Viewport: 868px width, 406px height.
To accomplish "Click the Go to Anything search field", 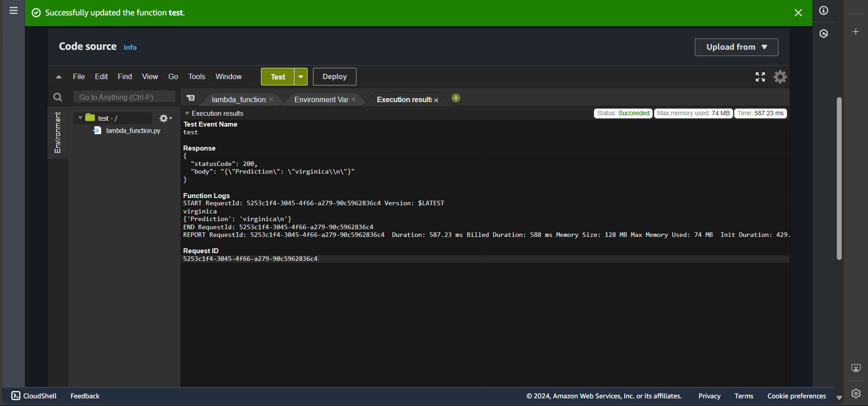I will point(124,97).
